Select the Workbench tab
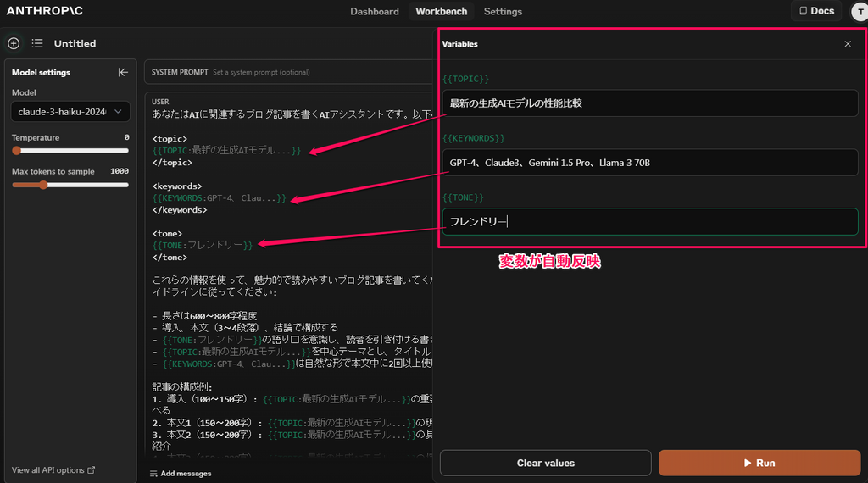 (x=441, y=12)
